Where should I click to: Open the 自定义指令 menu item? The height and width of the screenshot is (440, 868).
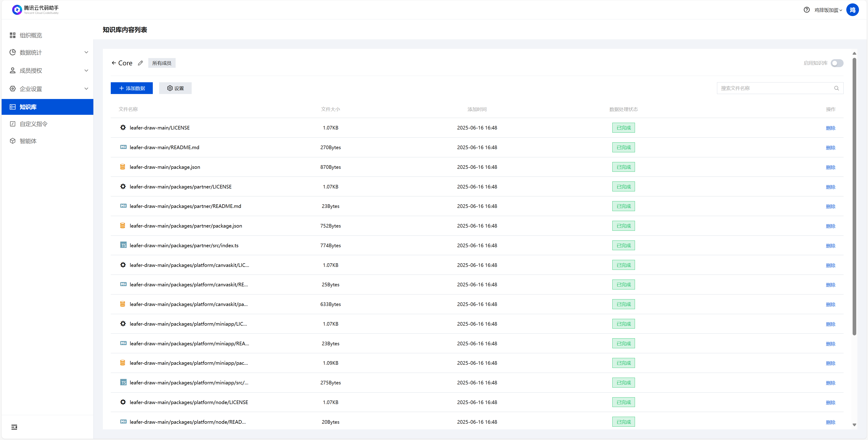tap(33, 124)
